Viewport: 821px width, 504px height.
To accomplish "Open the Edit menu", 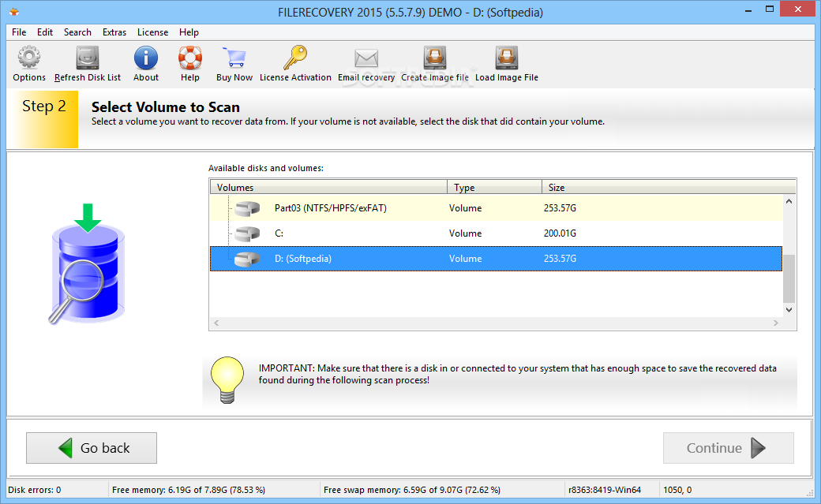I will [45, 32].
